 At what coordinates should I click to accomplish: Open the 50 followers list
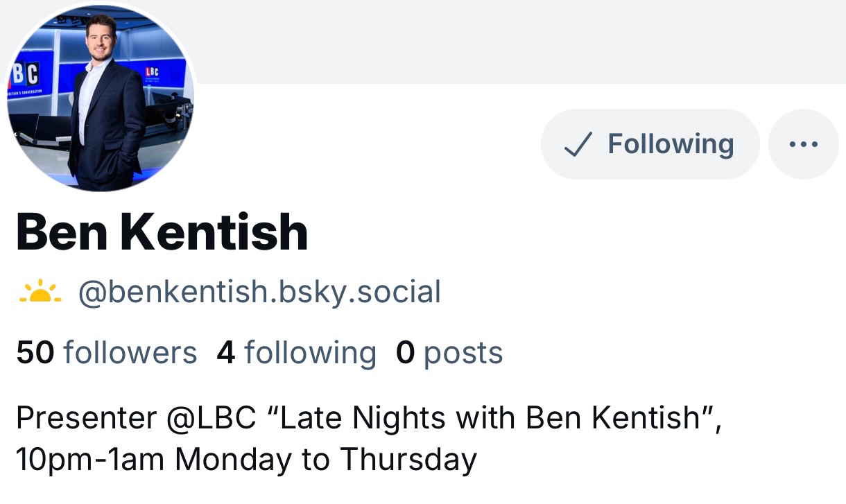click(x=106, y=352)
